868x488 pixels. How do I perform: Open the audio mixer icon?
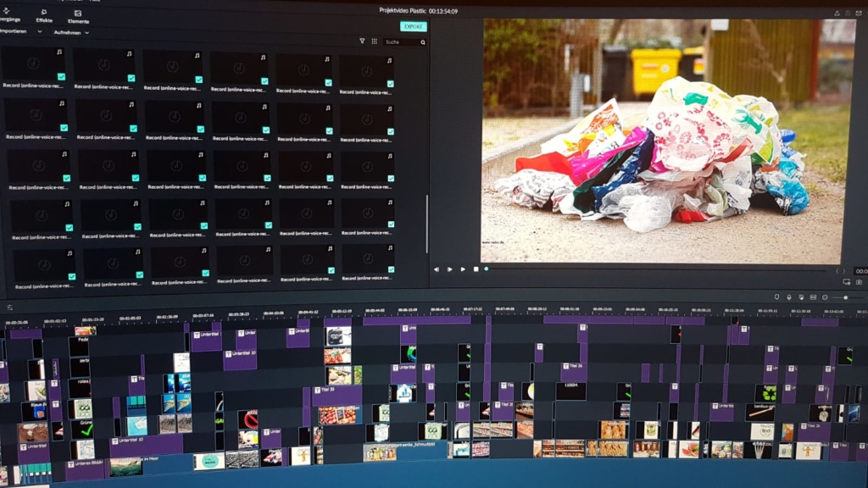pos(801,297)
